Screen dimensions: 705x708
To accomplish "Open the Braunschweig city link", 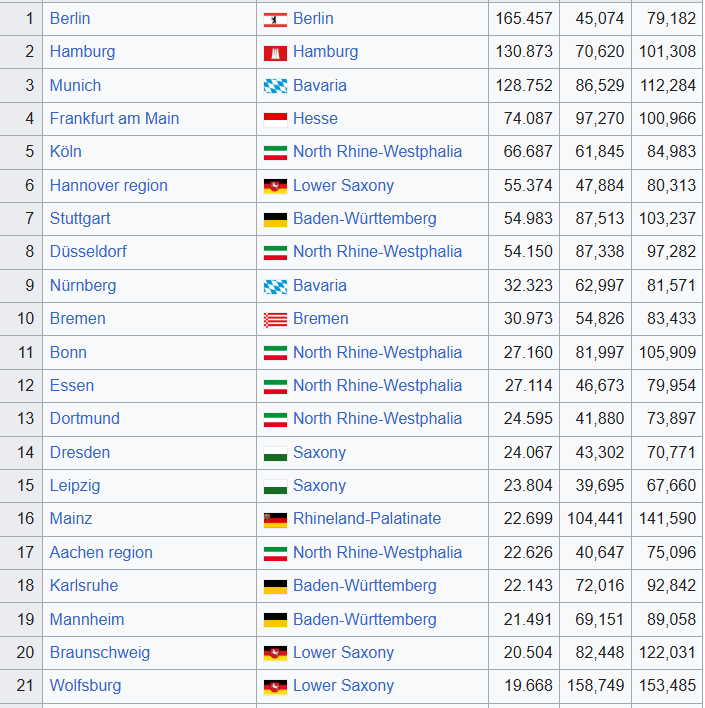I will [x=100, y=653].
